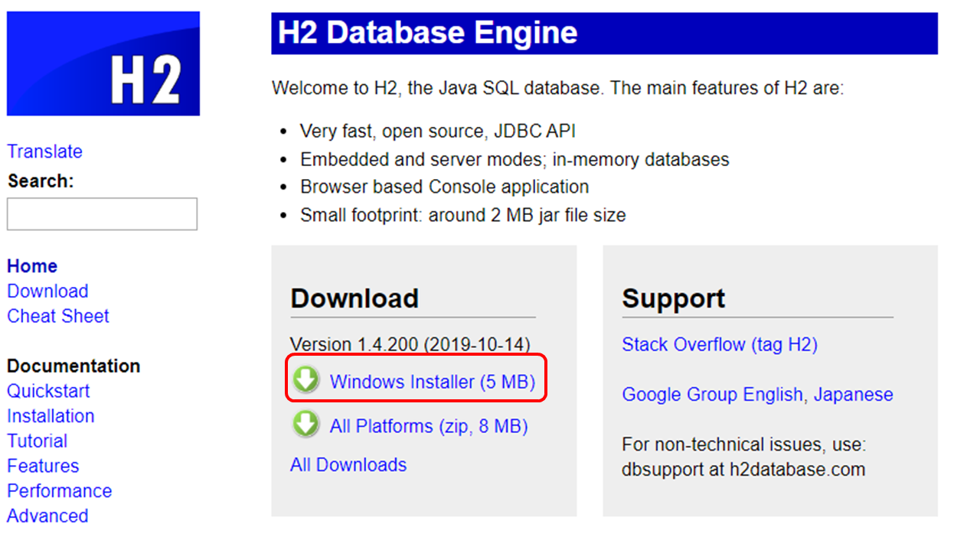Screen dimensions: 980x537
Task: Click the green download arrow beside All Platforms
Action: [305, 424]
